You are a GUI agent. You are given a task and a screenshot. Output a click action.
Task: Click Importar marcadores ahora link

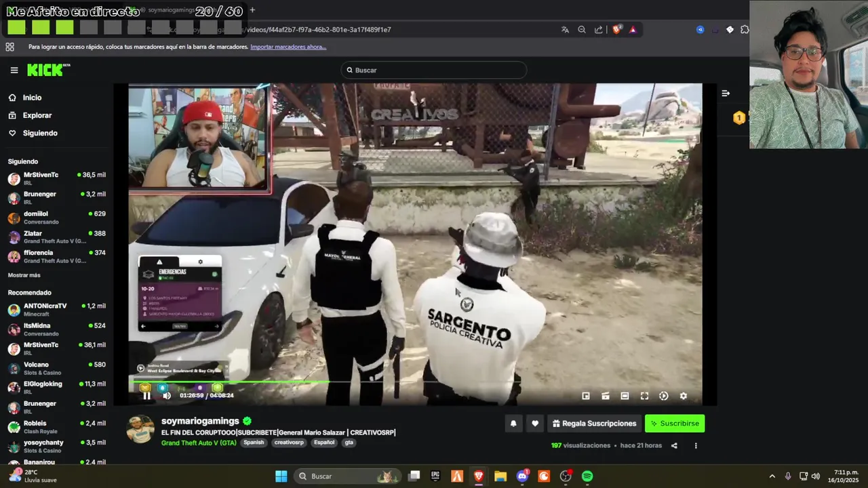point(288,47)
